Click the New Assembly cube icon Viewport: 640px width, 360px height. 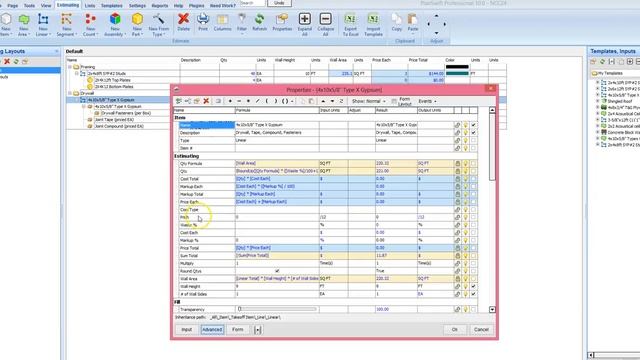pyautogui.click(x=115, y=19)
